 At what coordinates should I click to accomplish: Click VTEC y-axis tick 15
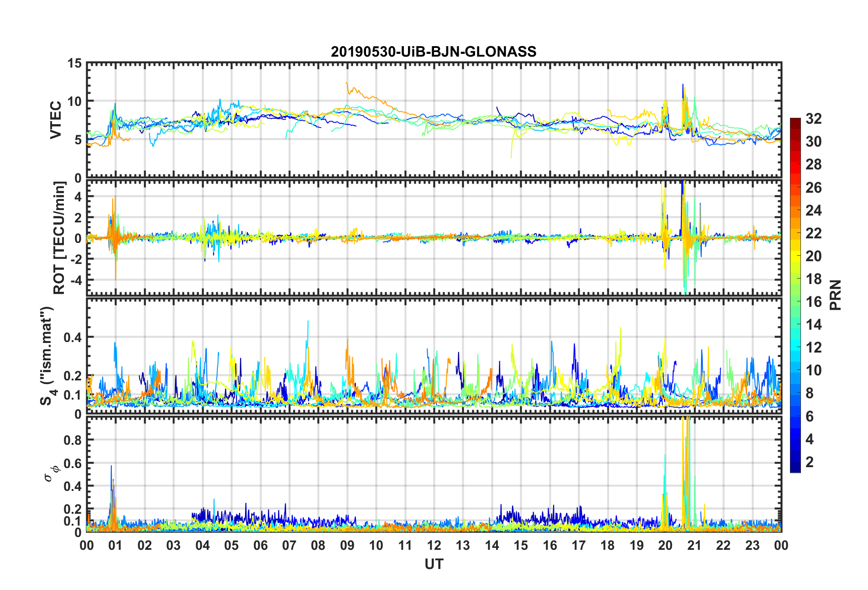coord(74,63)
